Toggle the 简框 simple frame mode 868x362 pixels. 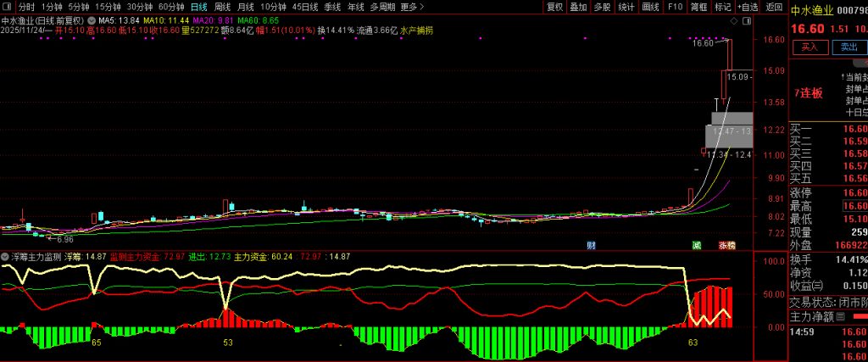coord(698,7)
